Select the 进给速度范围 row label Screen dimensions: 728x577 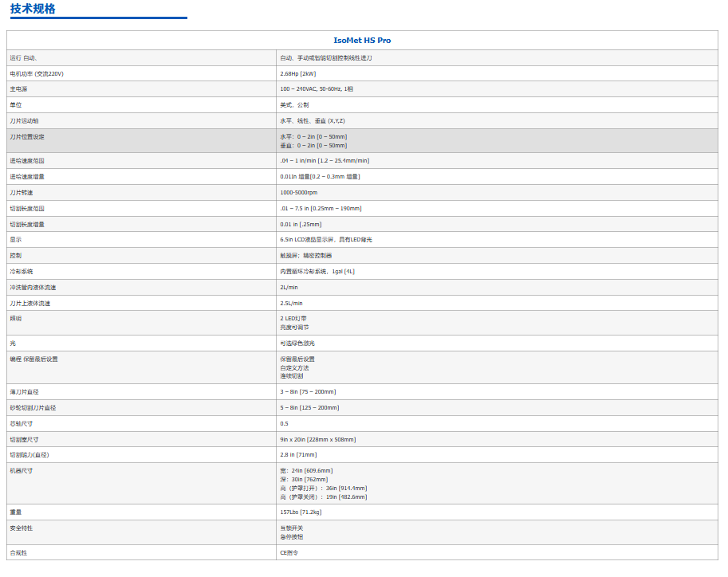click(x=27, y=161)
